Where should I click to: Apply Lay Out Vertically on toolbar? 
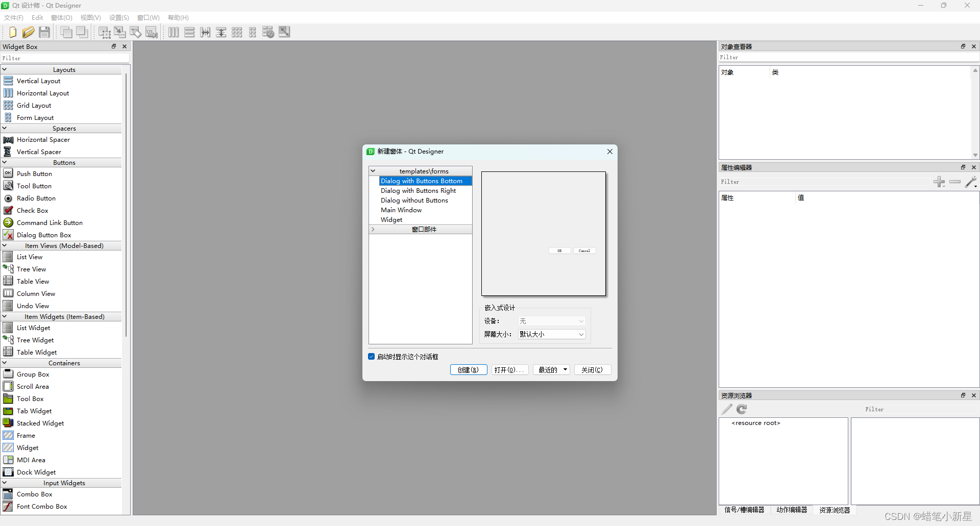click(189, 32)
